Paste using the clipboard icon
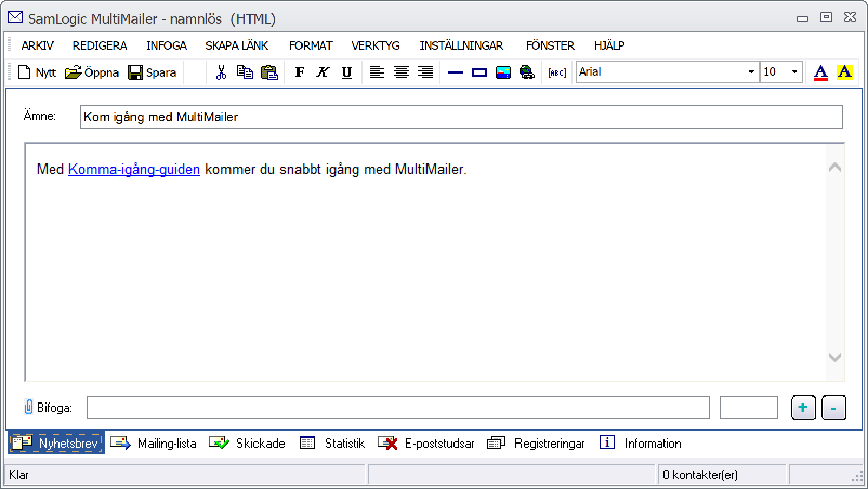Screen dimensions: 868x489 pos(269,72)
